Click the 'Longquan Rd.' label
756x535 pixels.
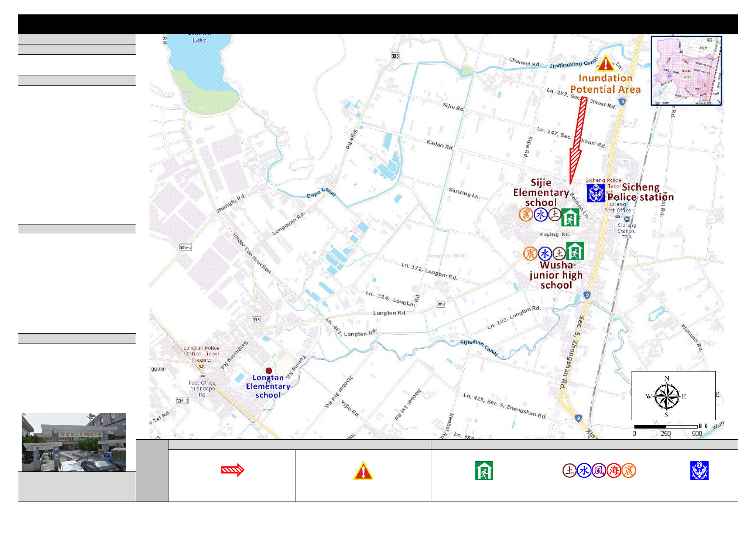click(x=288, y=224)
